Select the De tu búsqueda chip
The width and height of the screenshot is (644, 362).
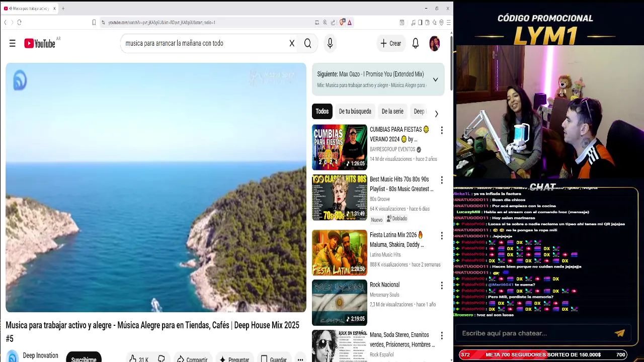355,112
